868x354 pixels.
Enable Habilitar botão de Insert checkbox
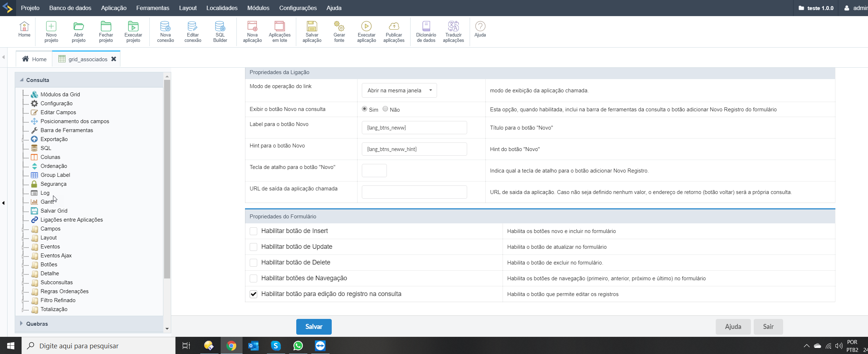253,231
